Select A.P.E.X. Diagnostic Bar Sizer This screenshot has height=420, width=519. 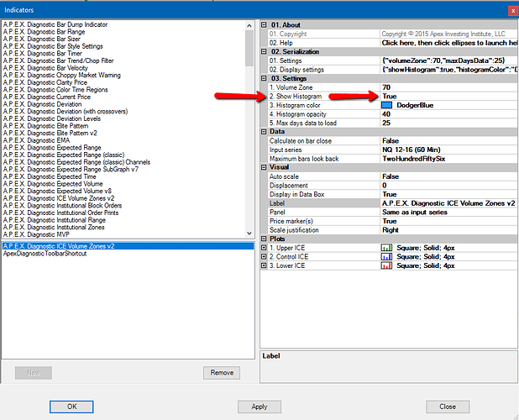(x=42, y=39)
